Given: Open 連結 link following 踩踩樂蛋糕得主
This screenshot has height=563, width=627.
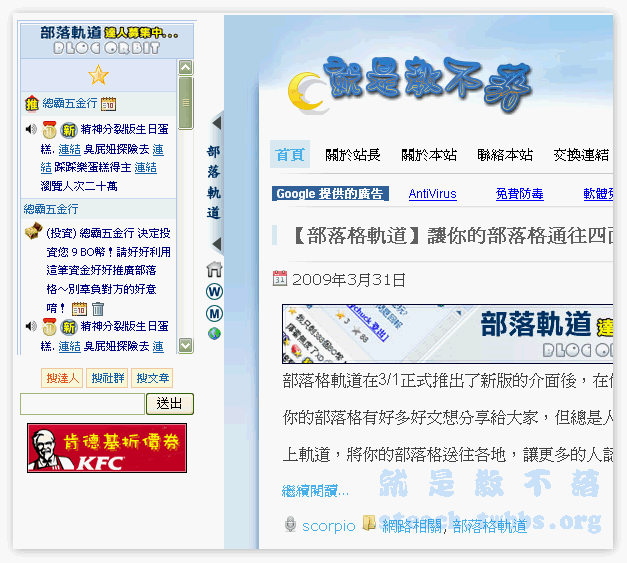Looking at the screenshot, I should pos(146,168).
